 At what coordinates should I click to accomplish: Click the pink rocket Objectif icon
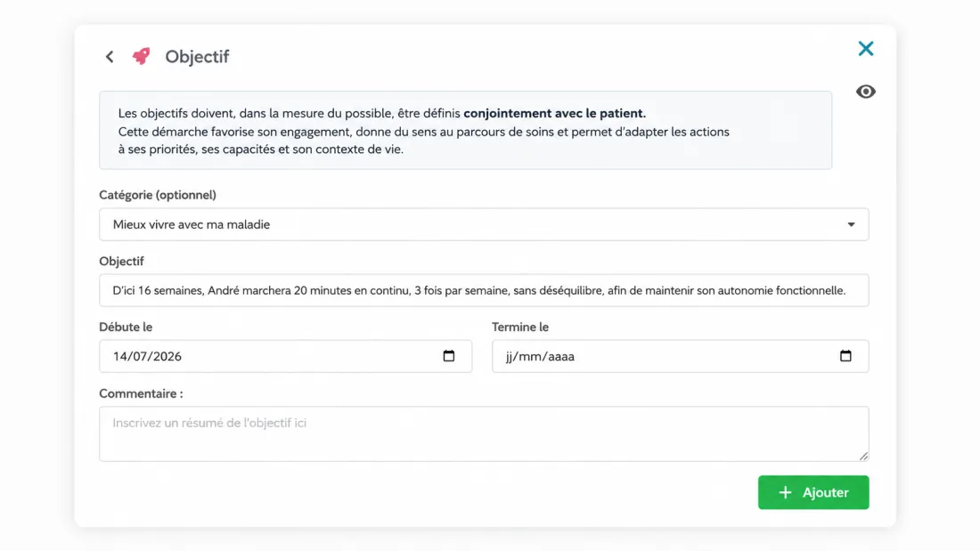tap(142, 56)
